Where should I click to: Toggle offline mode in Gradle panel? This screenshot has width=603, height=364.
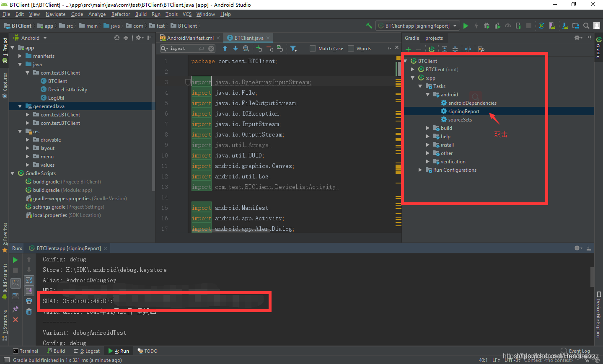[x=468, y=49]
